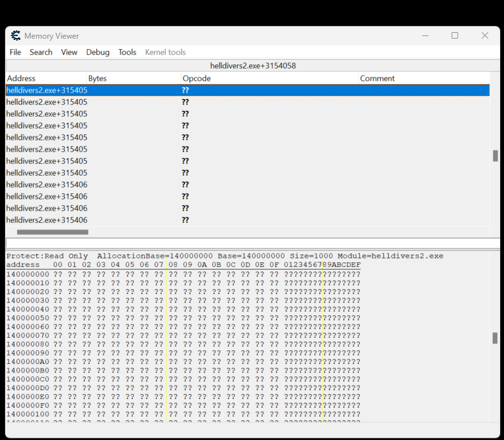This screenshot has width=504, height=440.
Task: Click the empty field below the disassembler list
Action: [x=253, y=243]
